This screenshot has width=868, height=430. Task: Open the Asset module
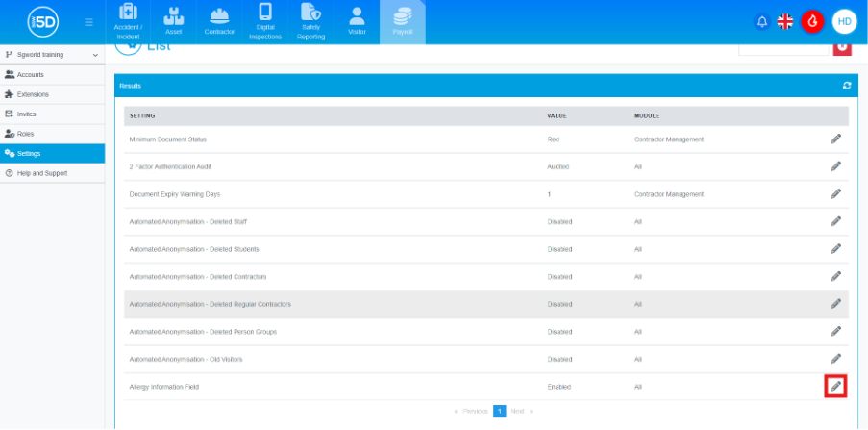coord(174,22)
